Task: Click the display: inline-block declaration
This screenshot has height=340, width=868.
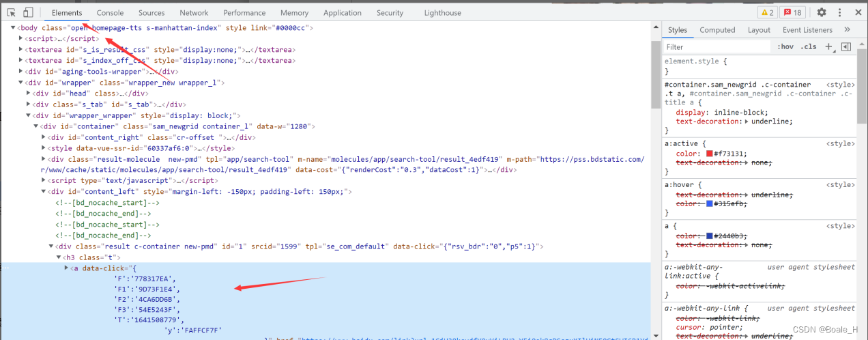Action: point(722,113)
